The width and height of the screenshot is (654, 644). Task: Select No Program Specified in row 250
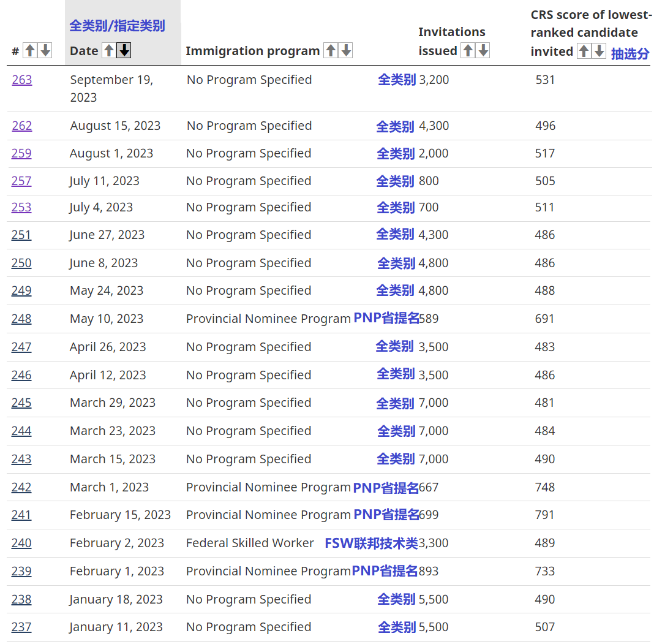249,263
